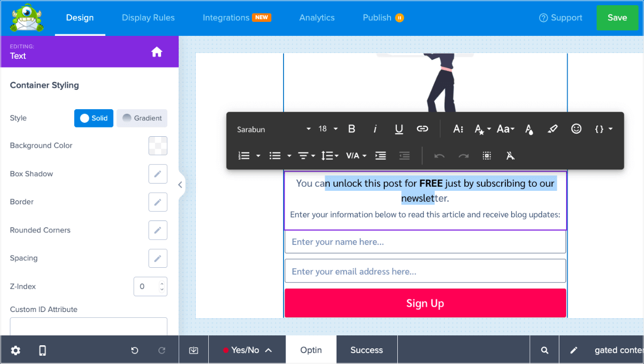
Task: Open mobile preview from the bottom bar
Action: pos(42,350)
